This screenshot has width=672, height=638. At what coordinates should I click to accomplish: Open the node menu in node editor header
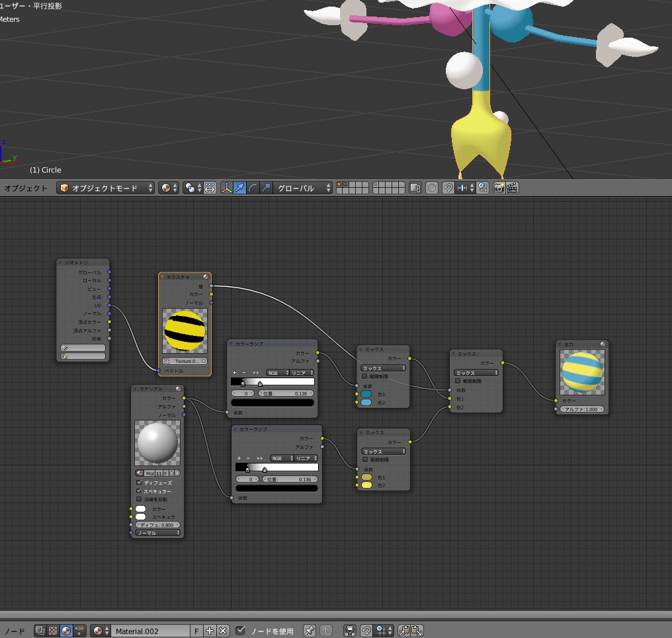15,631
